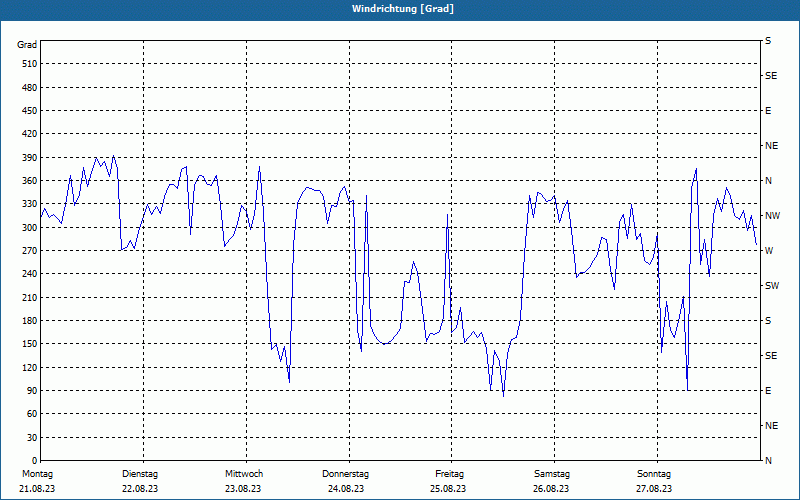
Task: Click the 240 left axis label
Action: click(30, 273)
